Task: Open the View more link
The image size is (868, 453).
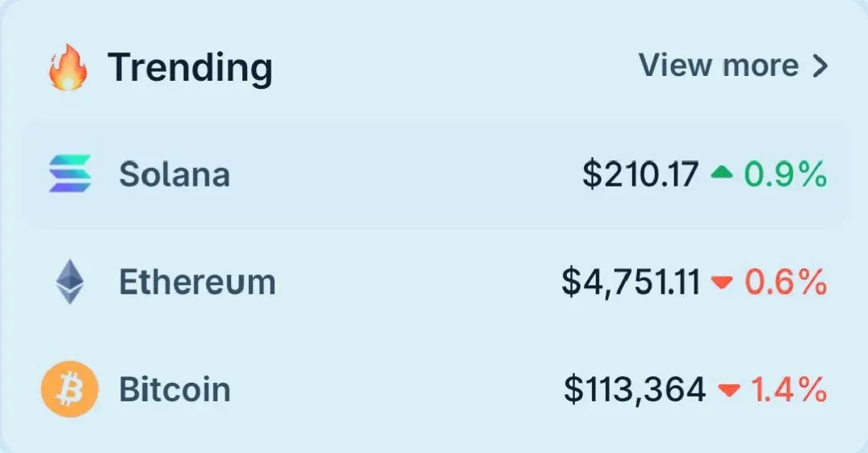Action: pyautogui.click(x=733, y=65)
